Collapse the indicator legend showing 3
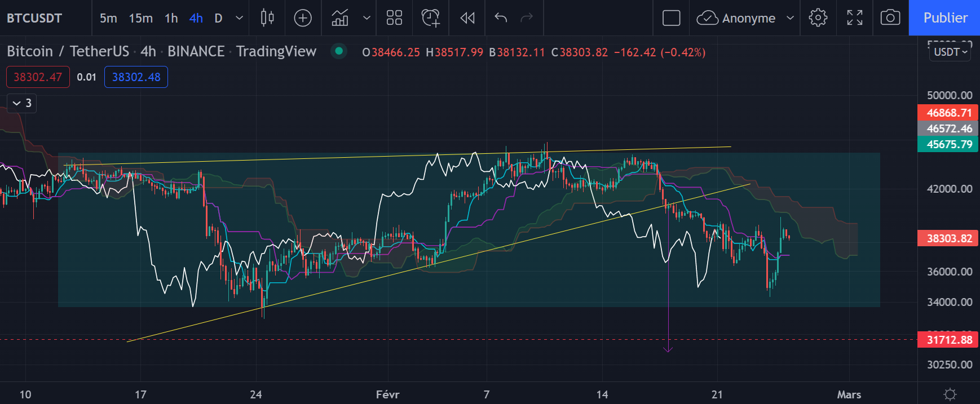 [x=22, y=103]
